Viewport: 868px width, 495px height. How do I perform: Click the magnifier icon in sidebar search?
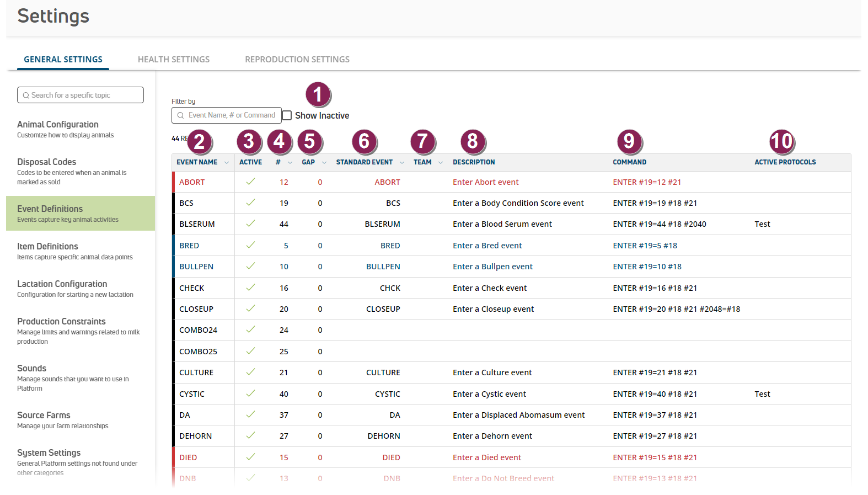[26, 95]
